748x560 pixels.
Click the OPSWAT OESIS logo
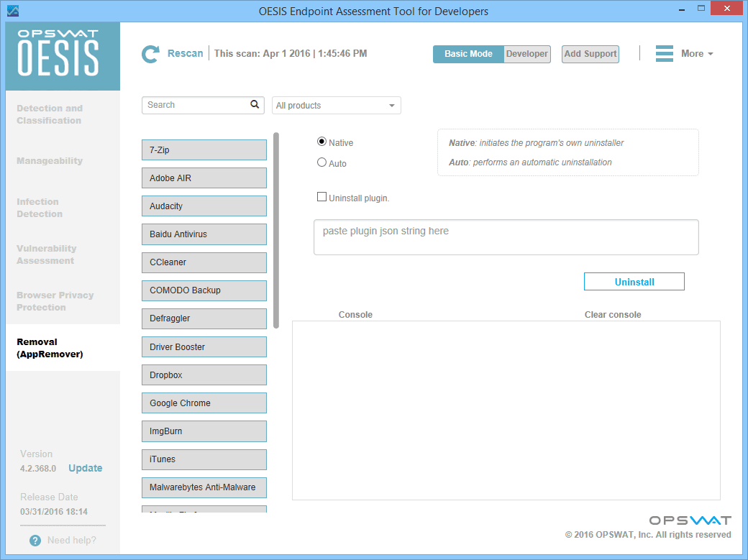tap(63, 55)
